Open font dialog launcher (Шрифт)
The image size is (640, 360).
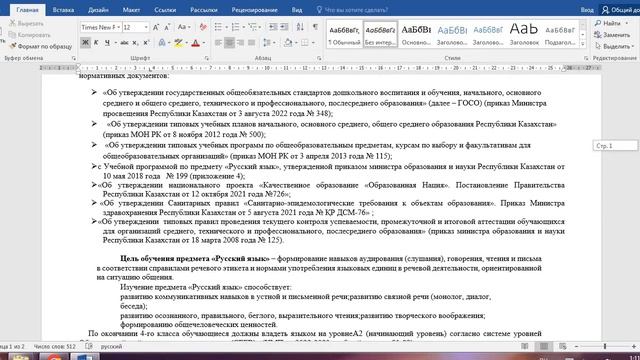click(x=207, y=58)
